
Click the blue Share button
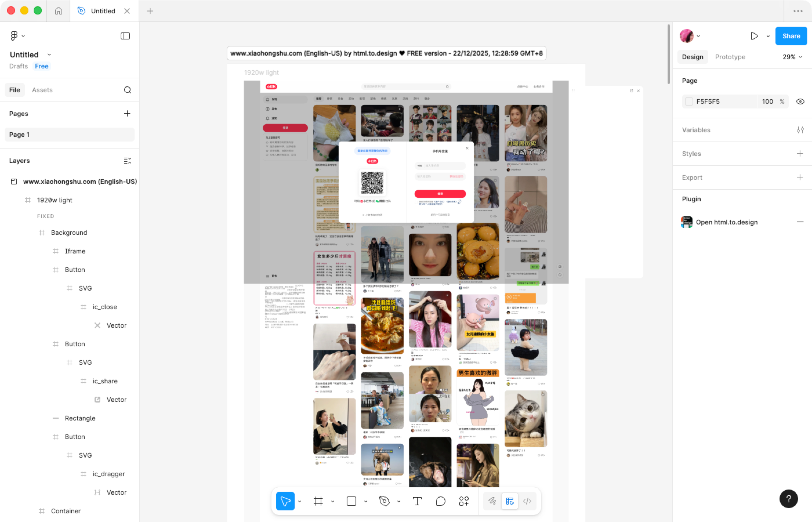[x=791, y=36]
